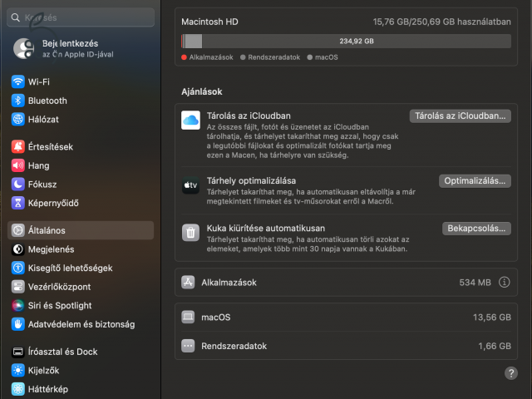Open the Tárolás az iCloudban… button

[x=460, y=116]
